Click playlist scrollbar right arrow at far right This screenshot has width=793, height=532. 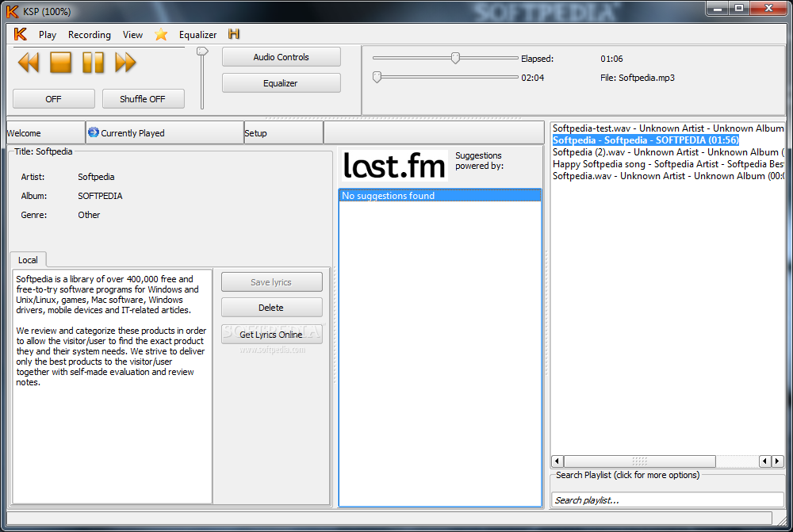[x=777, y=461]
